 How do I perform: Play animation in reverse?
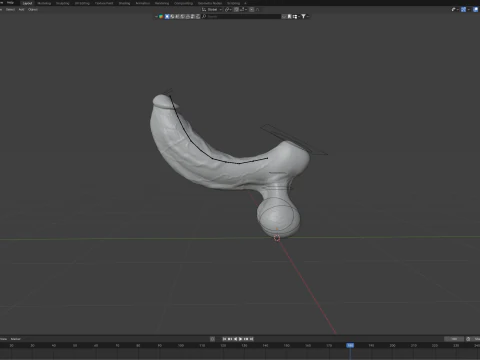coord(235,339)
